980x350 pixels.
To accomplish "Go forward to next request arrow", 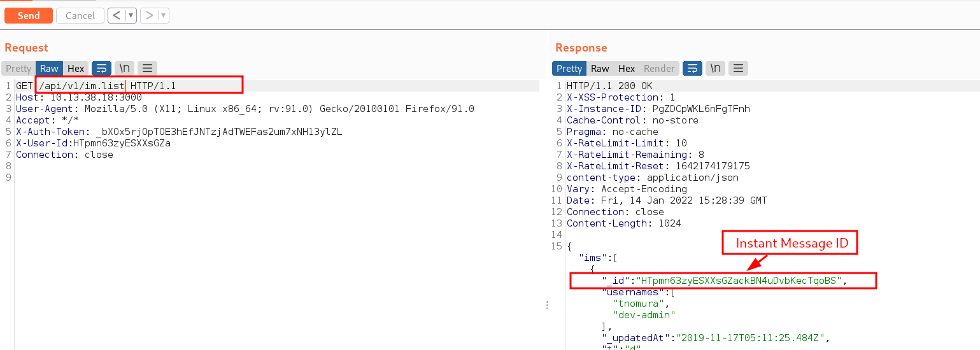I will click(x=149, y=15).
